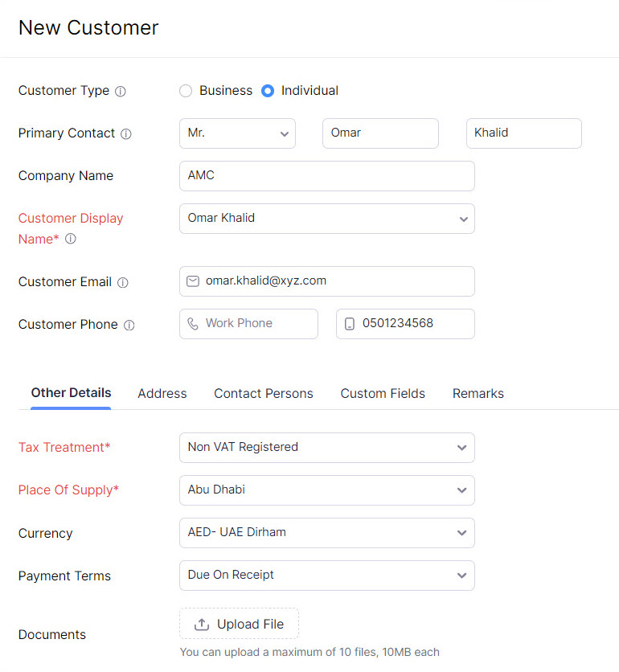Click info icon beside Customer Phone
Viewport: 619px width, 672px height.
pos(129,326)
